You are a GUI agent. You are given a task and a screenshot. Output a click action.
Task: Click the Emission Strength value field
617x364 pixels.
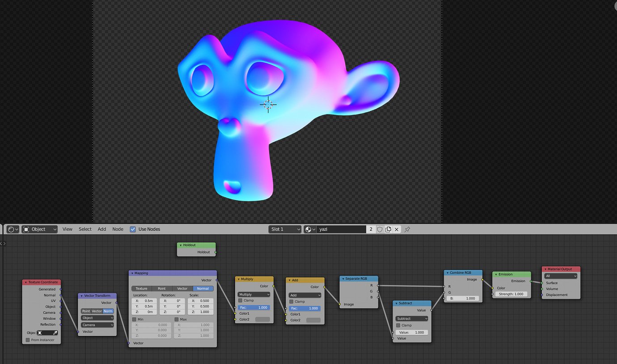coord(511,294)
